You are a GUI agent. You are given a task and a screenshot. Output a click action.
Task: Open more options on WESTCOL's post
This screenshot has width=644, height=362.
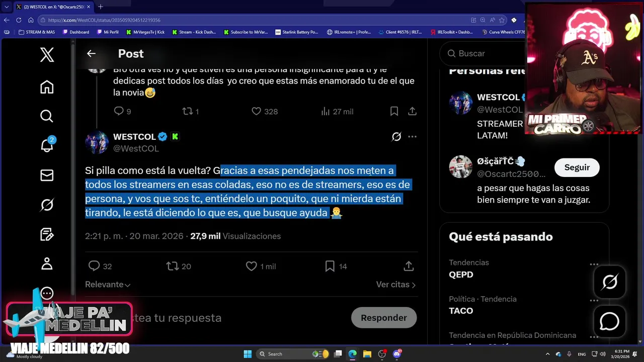tap(412, 136)
